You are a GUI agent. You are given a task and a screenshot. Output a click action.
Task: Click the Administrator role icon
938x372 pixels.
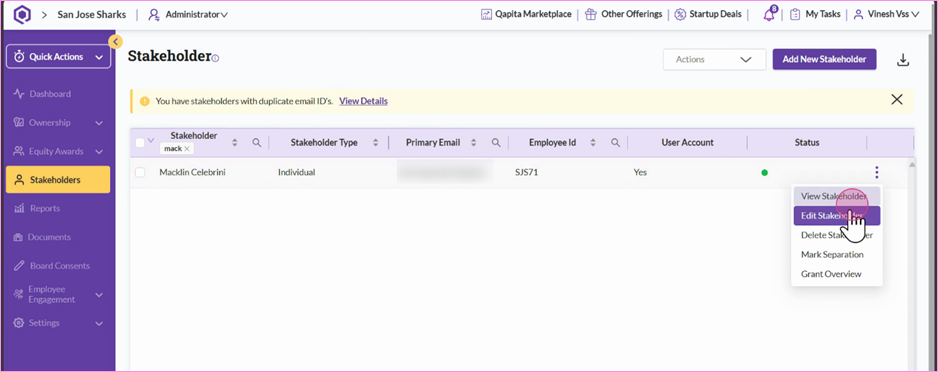(x=154, y=14)
